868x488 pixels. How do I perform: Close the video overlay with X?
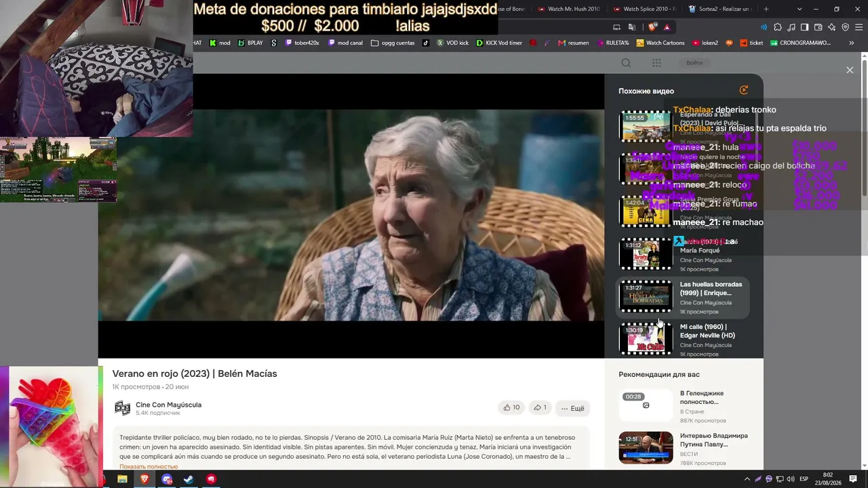pyautogui.click(x=850, y=70)
